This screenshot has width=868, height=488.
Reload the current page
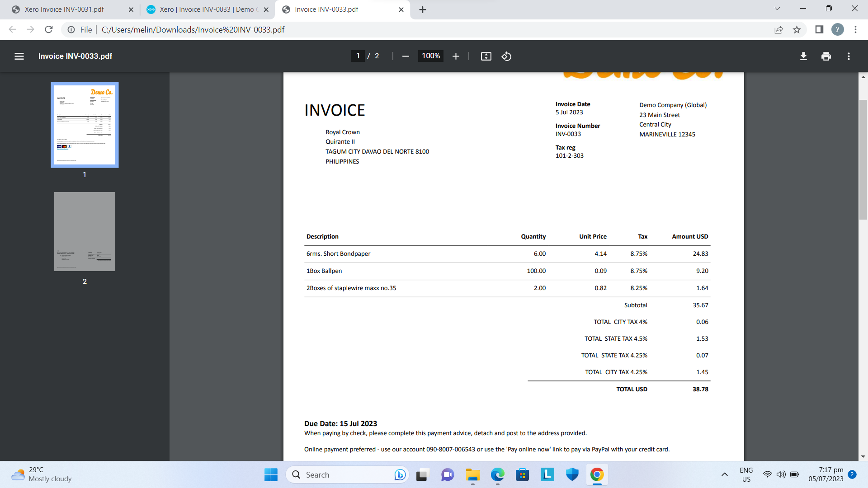click(x=49, y=30)
